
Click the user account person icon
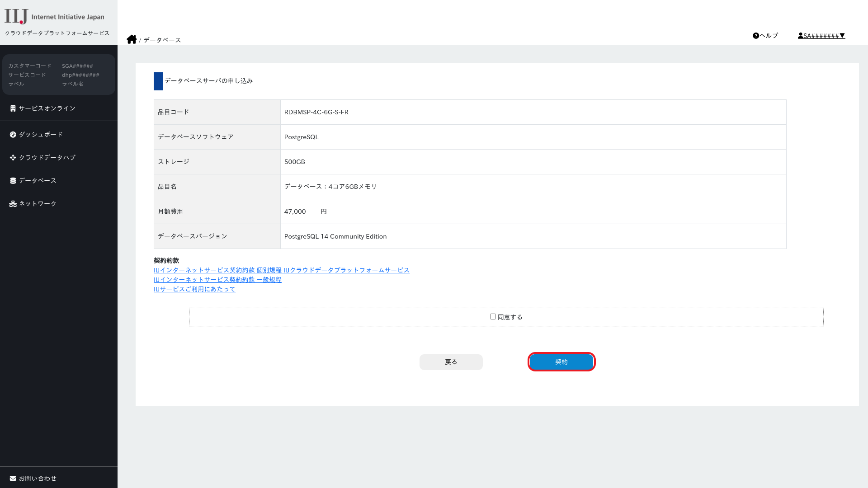(x=800, y=36)
